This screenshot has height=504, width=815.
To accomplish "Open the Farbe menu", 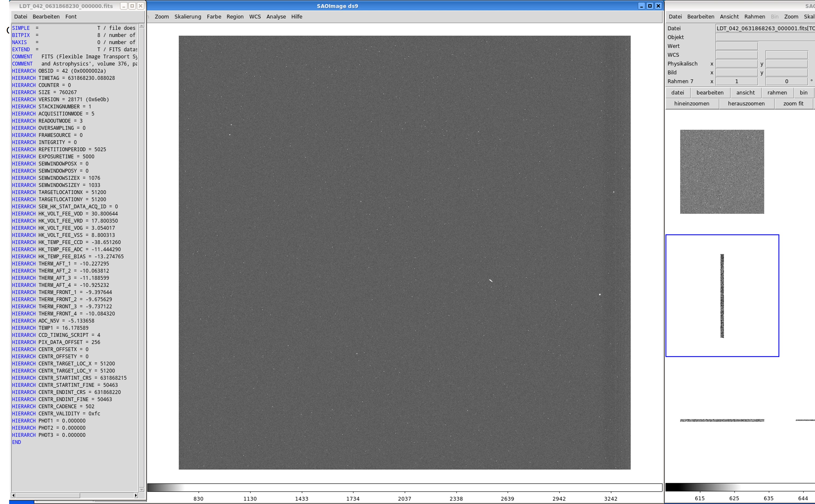I will click(x=214, y=17).
